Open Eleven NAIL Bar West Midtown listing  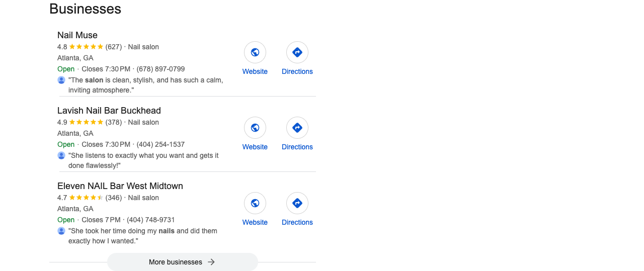(x=120, y=186)
